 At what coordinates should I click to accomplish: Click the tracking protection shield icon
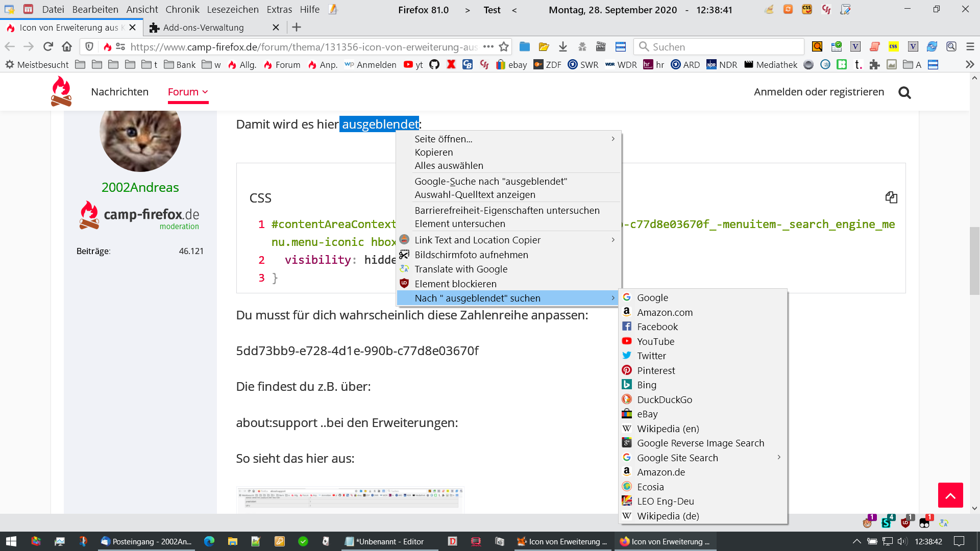(89, 47)
